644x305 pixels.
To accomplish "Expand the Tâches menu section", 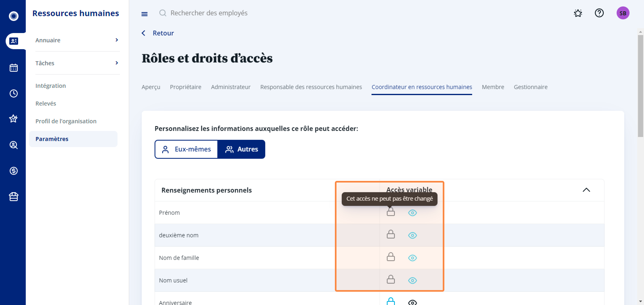I will tap(77, 63).
